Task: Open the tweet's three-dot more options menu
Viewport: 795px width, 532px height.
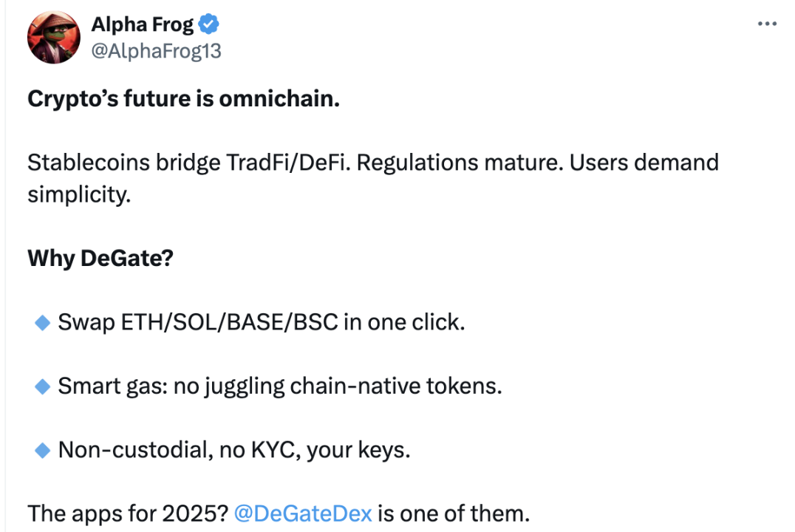Action: tap(767, 24)
